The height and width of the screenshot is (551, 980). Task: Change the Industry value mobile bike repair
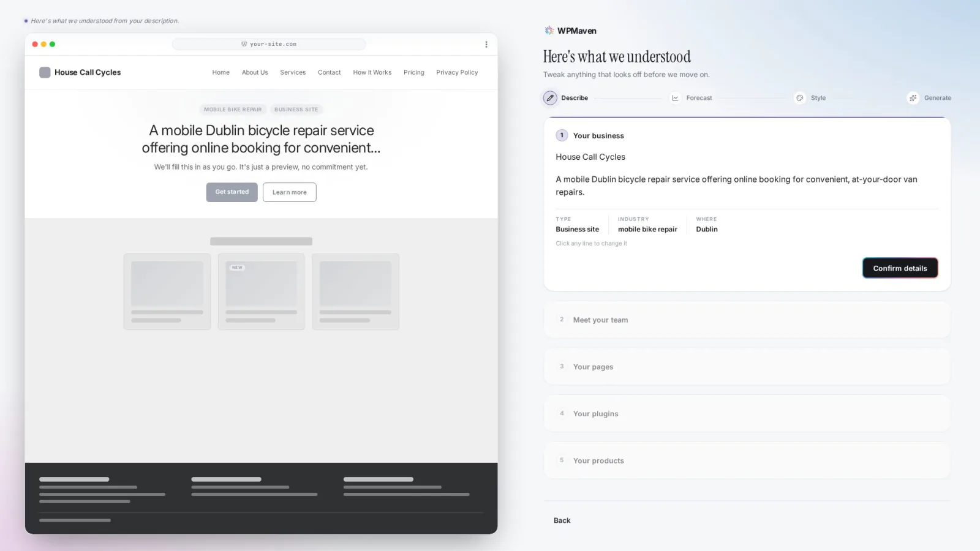[x=647, y=229]
